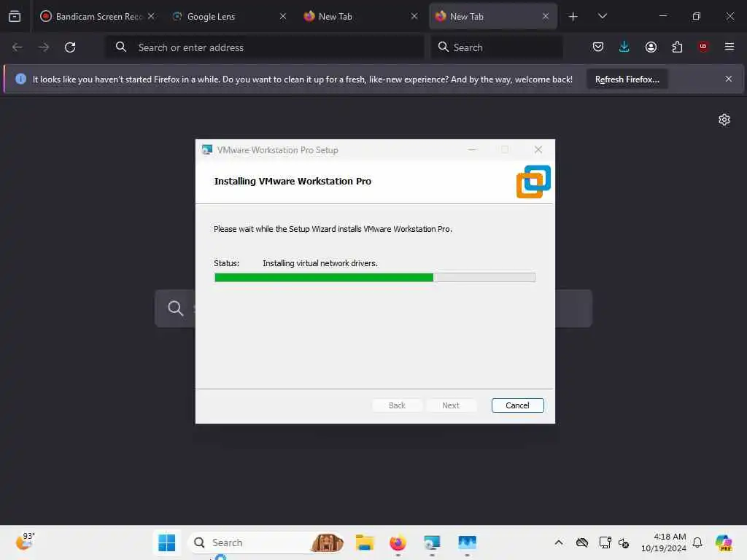
Task: Click the new tab page search magnifier
Action: [175, 308]
